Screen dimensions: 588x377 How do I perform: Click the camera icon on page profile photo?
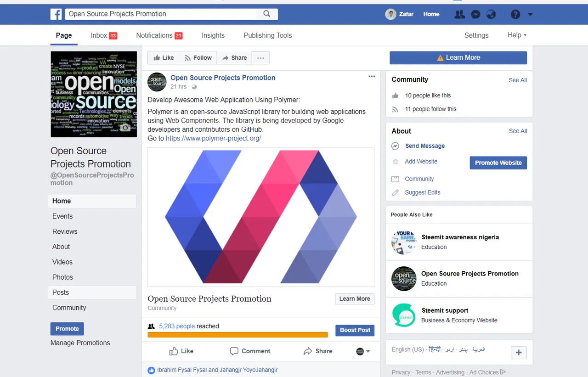(x=125, y=127)
